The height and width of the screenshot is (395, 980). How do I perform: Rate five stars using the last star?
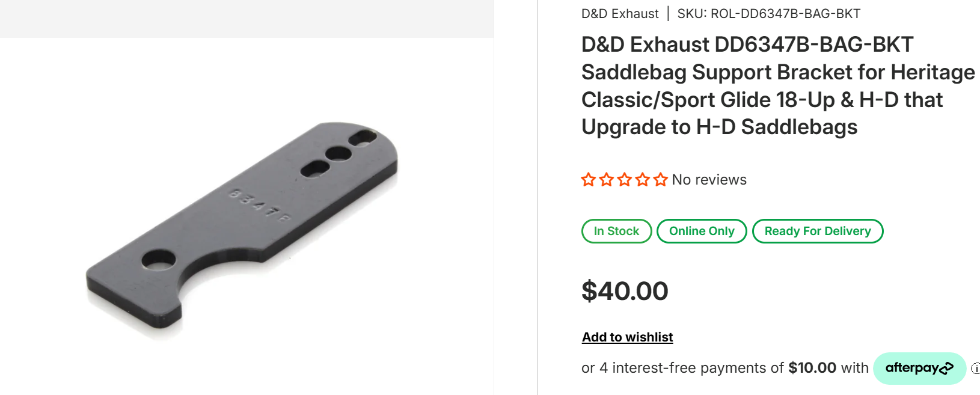point(661,180)
